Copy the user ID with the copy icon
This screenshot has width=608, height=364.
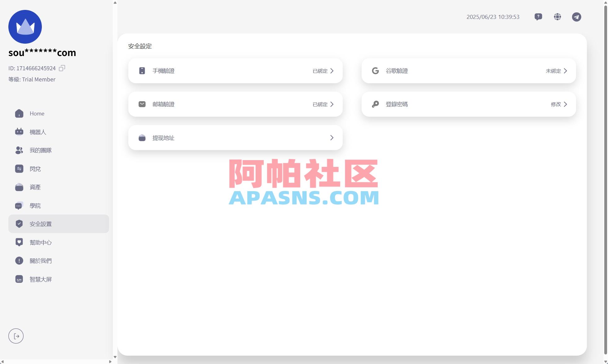[62, 68]
